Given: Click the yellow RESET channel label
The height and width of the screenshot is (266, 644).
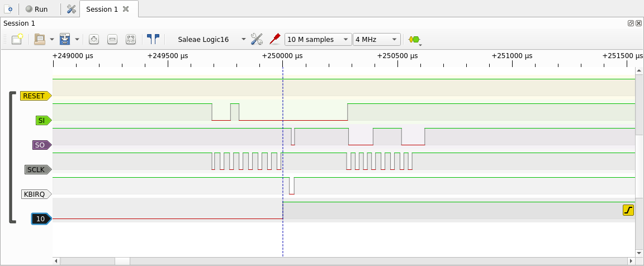Looking at the screenshot, I should point(34,96).
